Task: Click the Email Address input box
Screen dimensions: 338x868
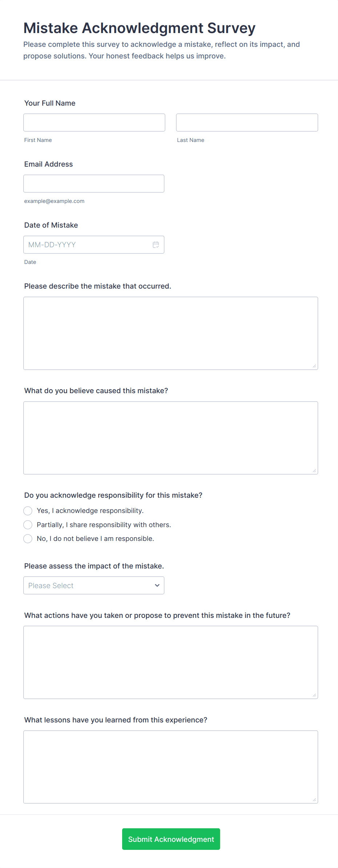Action: [93, 183]
